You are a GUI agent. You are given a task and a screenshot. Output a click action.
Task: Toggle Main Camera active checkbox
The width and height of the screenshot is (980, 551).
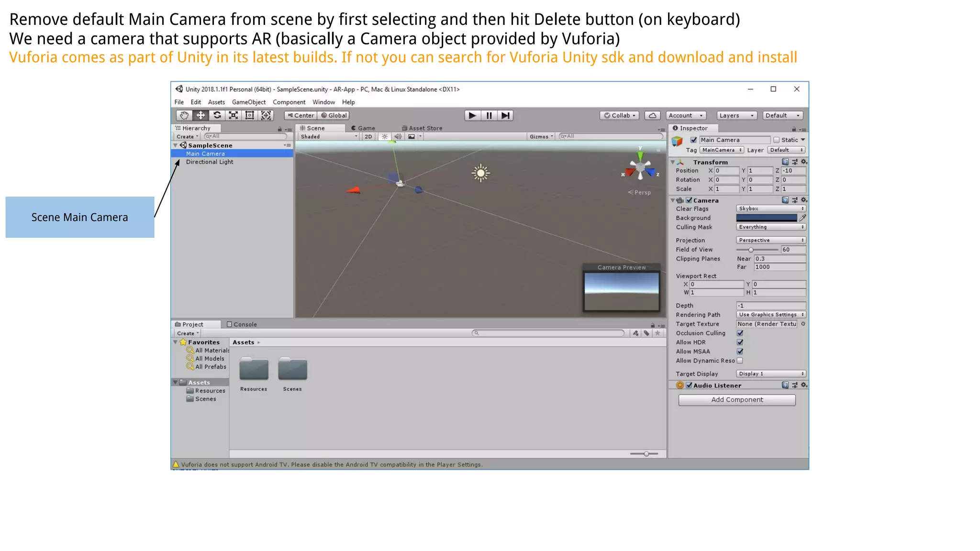693,140
